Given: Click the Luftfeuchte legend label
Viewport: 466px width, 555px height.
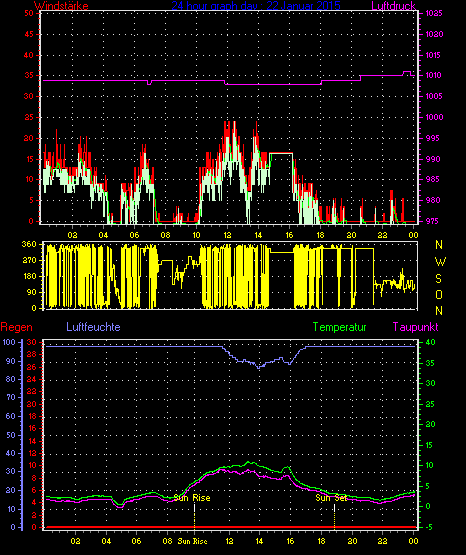Looking at the screenshot, I should click(x=93, y=327).
